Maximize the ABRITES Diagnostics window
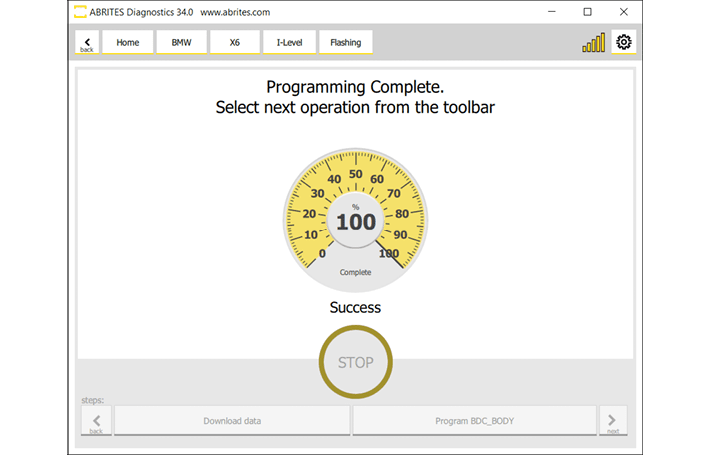 click(587, 13)
